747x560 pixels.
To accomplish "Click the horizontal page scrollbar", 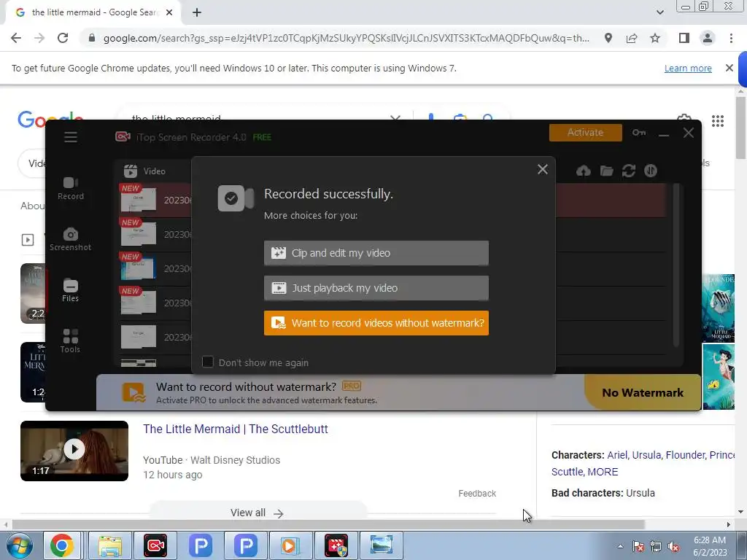I will click(328, 524).
